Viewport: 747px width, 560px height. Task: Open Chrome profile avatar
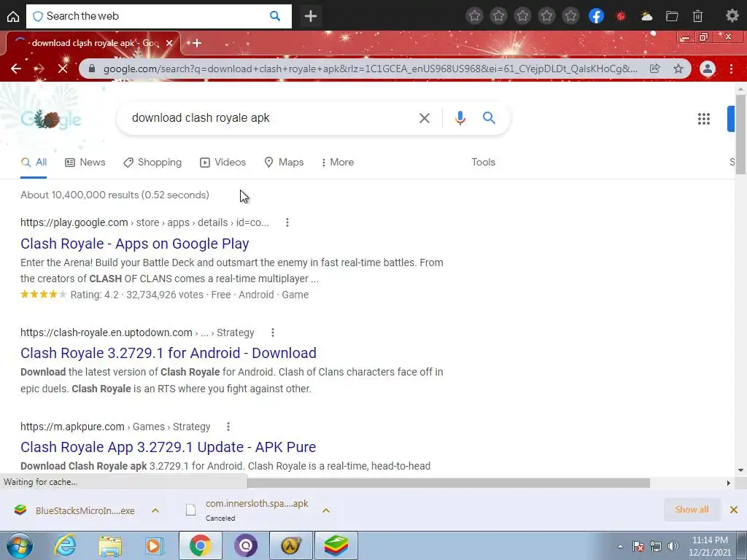coord(708,69)
